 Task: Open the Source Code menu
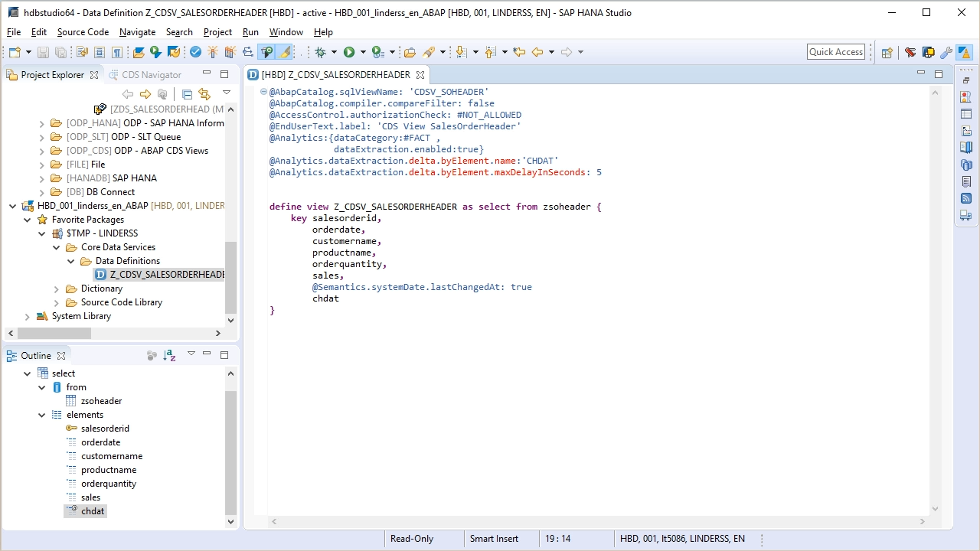pyautogui.click(x=83, y=32)
